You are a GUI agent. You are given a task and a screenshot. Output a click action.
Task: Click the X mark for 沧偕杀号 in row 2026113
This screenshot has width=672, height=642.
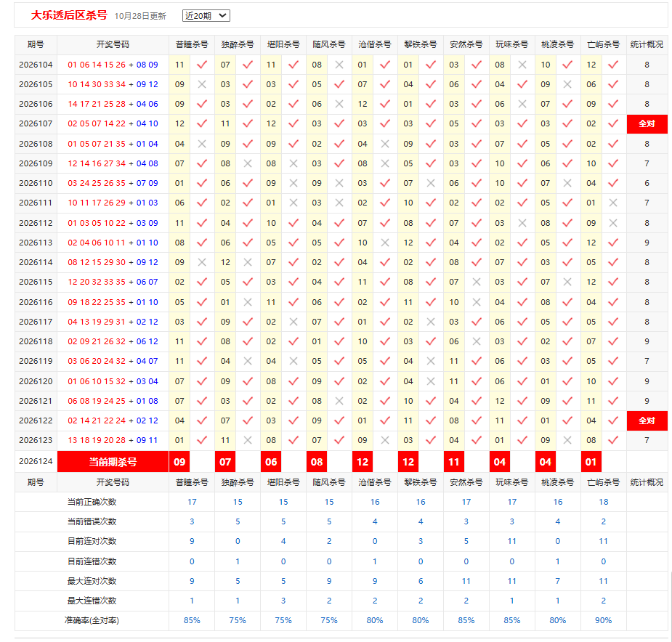[x=385, y=243]
